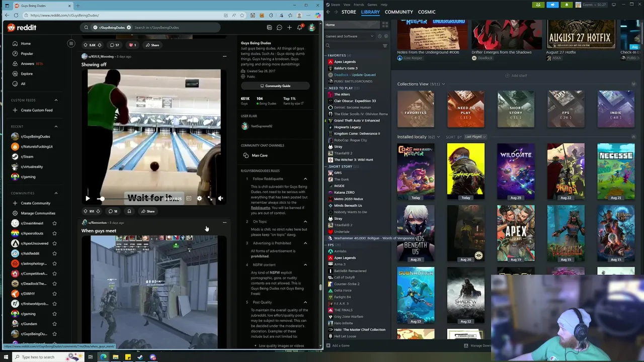Click 'Add shelf' in Steam library
This screenshot has height=362, width=644.
tap(516, 75)
